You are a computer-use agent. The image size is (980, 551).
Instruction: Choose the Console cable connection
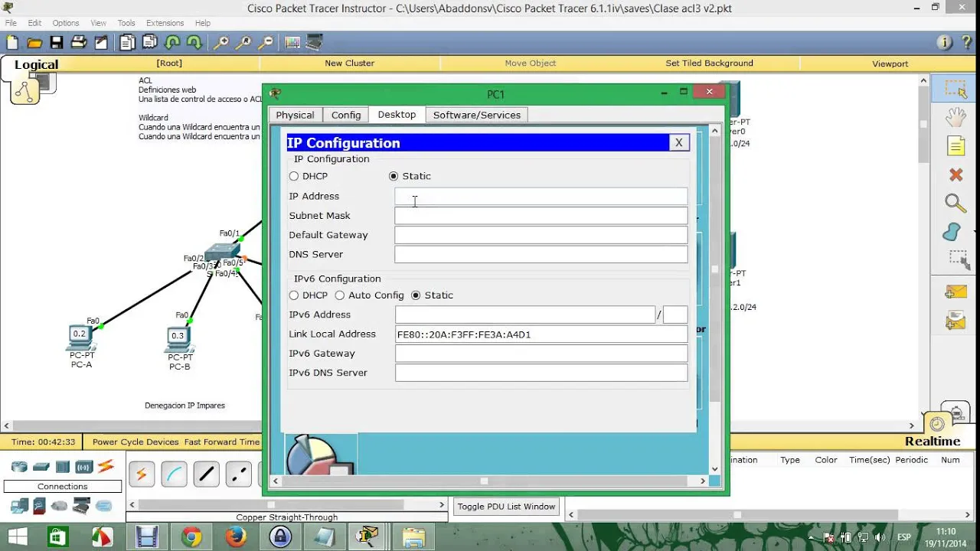tap(174, 474)
